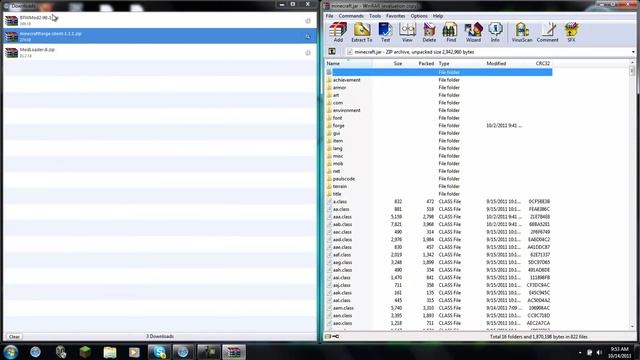
Task: Select the armor folder row
Action: 439,88
